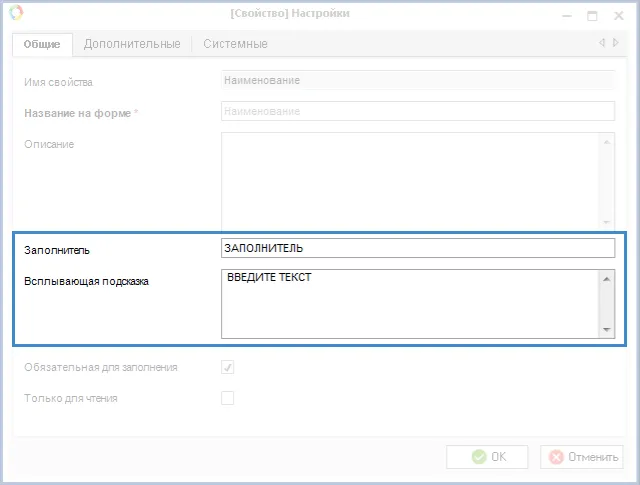Click the application logo icon in title bar
640x485 pixels.
[x=16, y=14]
